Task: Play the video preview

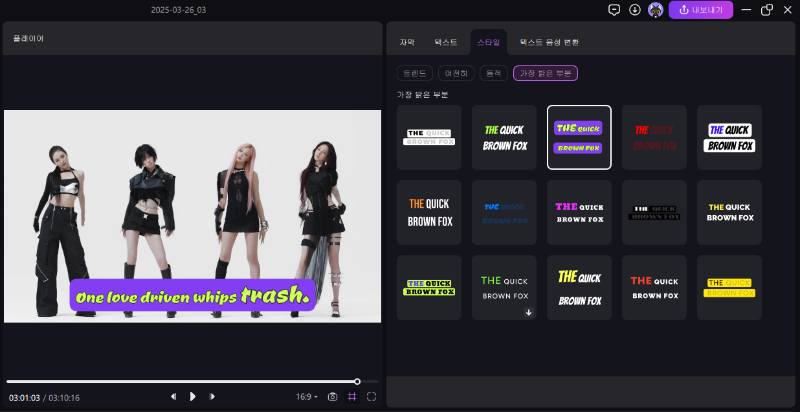Action: point(192,396)
